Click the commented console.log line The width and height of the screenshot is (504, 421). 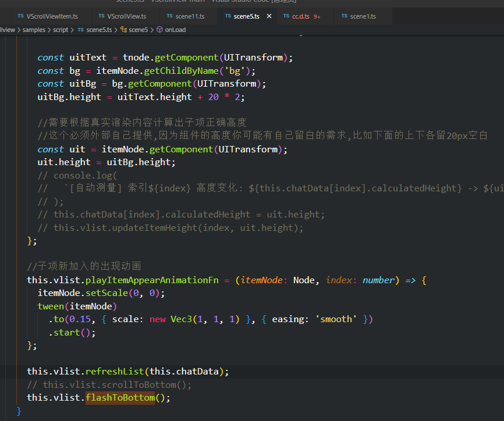click(77, 176)
